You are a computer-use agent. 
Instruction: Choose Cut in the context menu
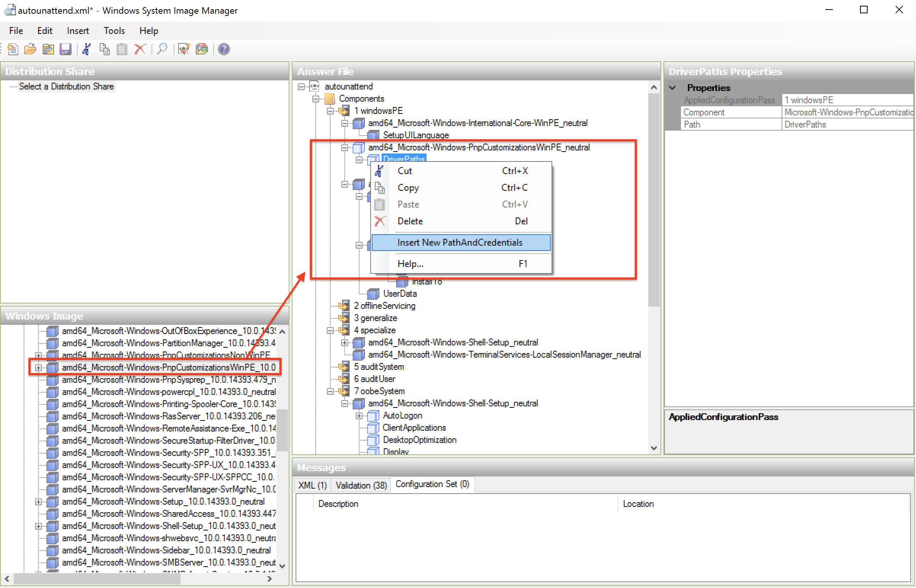[x=461, y=171]
